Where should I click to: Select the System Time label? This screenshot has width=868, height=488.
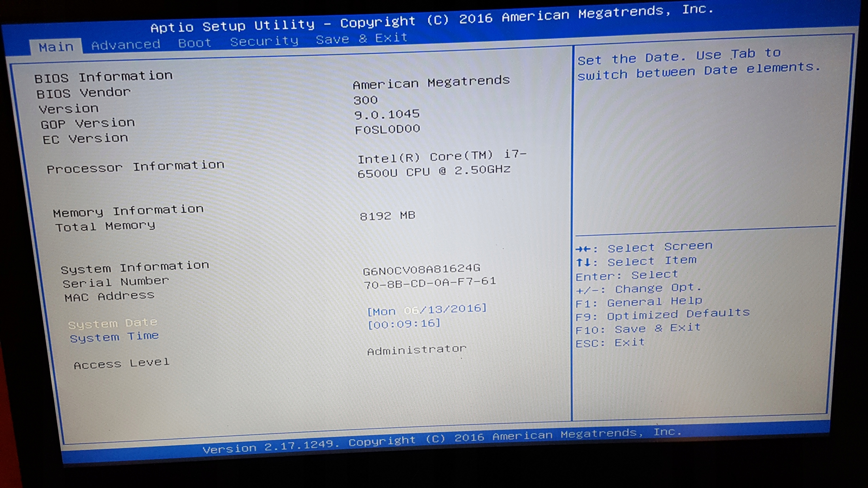click(114, 337)
